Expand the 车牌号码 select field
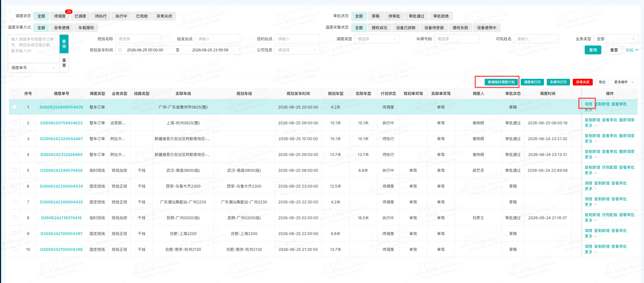This screenshot has width=644, height=283. coord(456,39)
